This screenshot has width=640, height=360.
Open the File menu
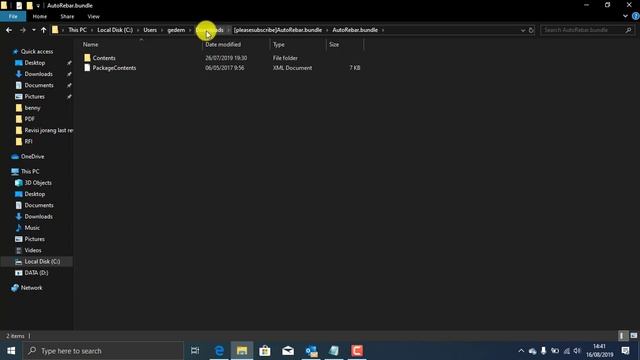coord(13,16)
